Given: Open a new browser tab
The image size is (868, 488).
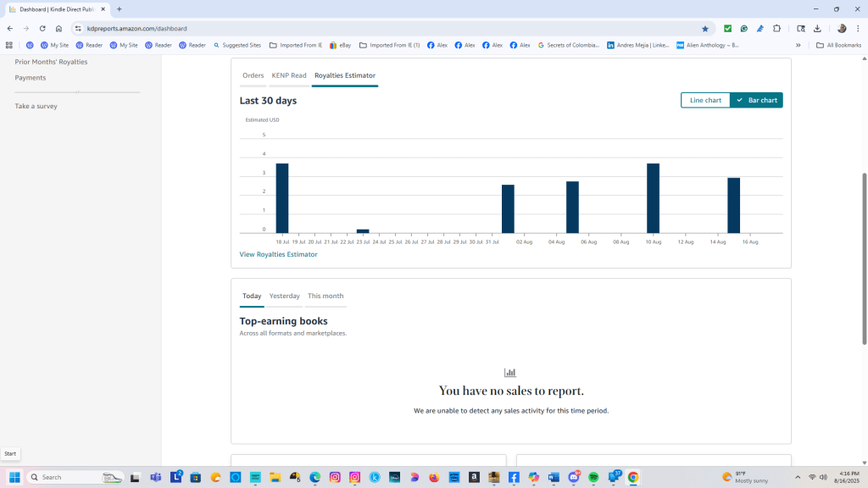Looking at the screenshot, I should coord(120,8).
